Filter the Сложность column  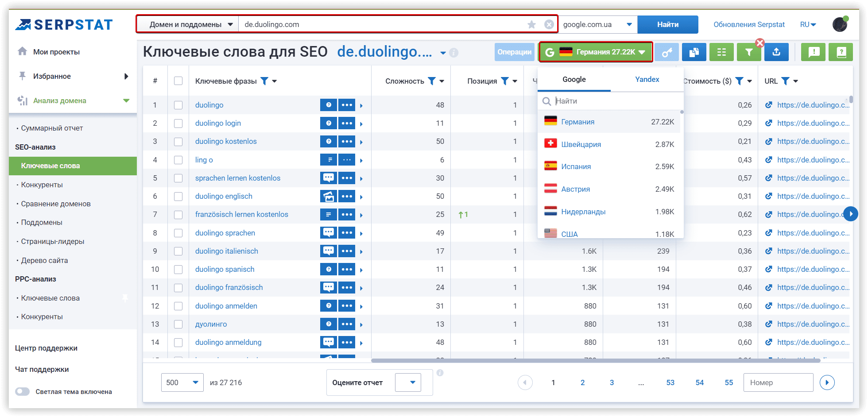tap(431, 81)
